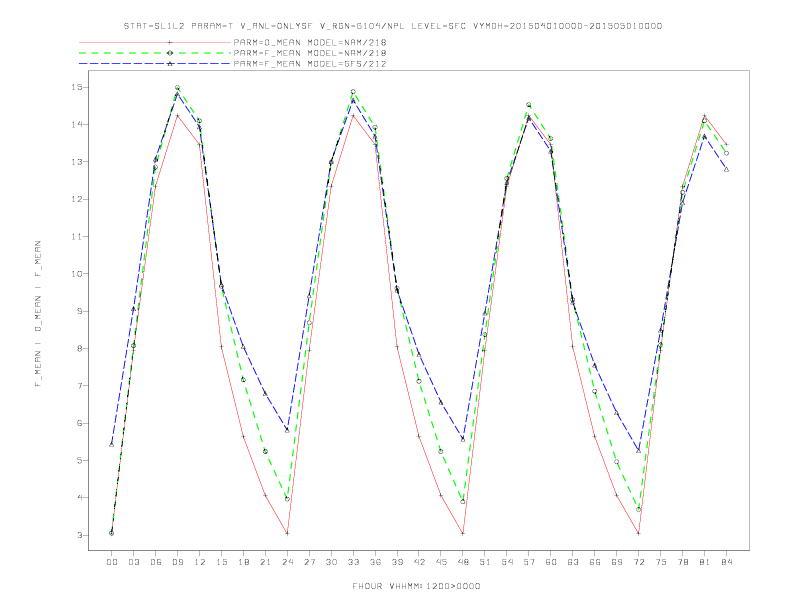Click x-axis tick label 78
Screen dimensions: 792x612
(683, 562)
